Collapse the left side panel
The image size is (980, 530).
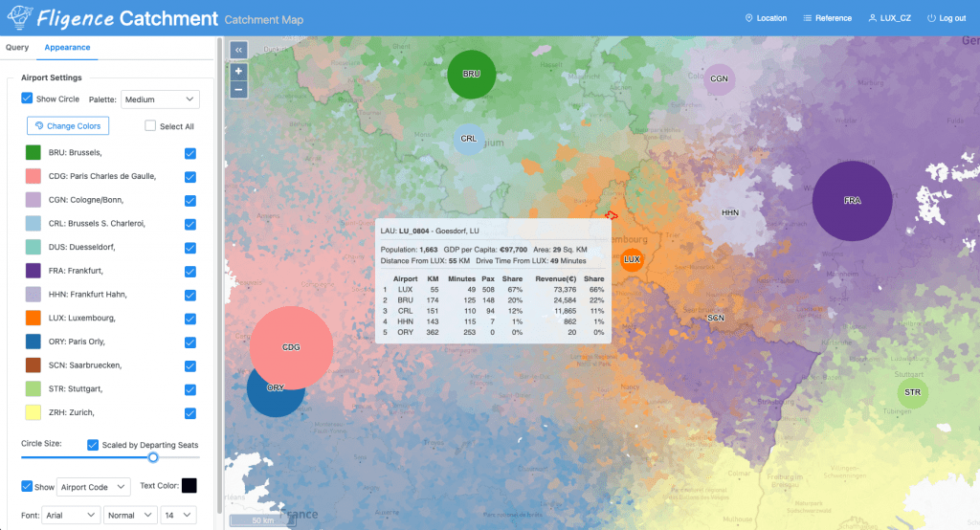(x=238, y=50)
